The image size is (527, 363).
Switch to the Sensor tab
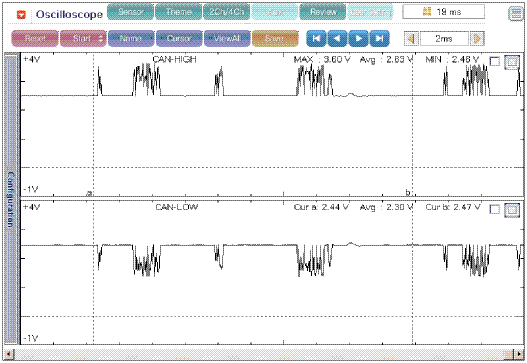[131, 12]
